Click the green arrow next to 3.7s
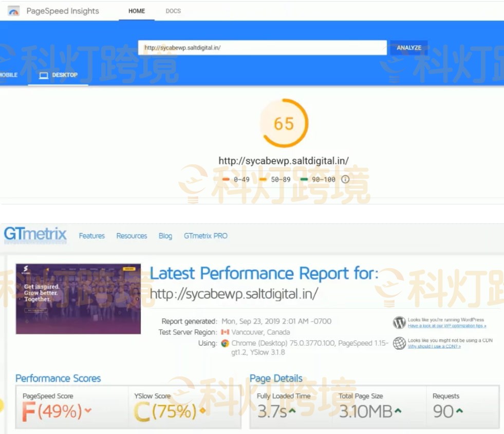Viewport: 504px width, 434px height. tap(292, 410)
